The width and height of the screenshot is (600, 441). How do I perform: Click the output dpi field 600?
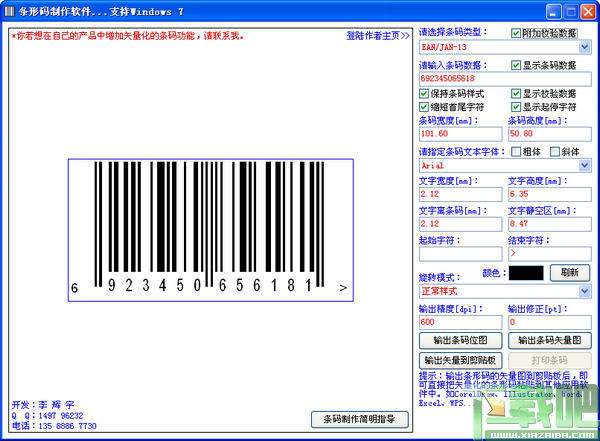(x=461, y=322)
